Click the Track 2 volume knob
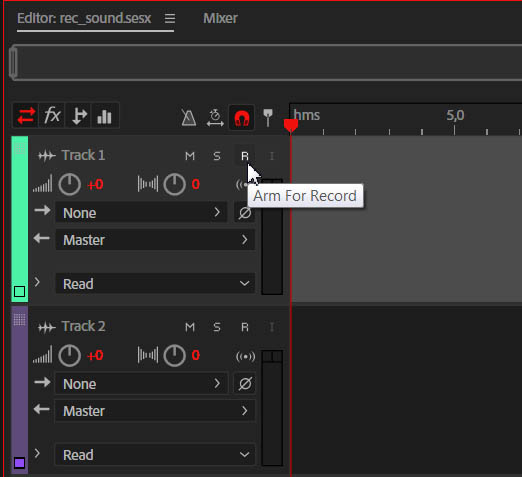This screenshot has width=522, height=477. tap(70, 355)
